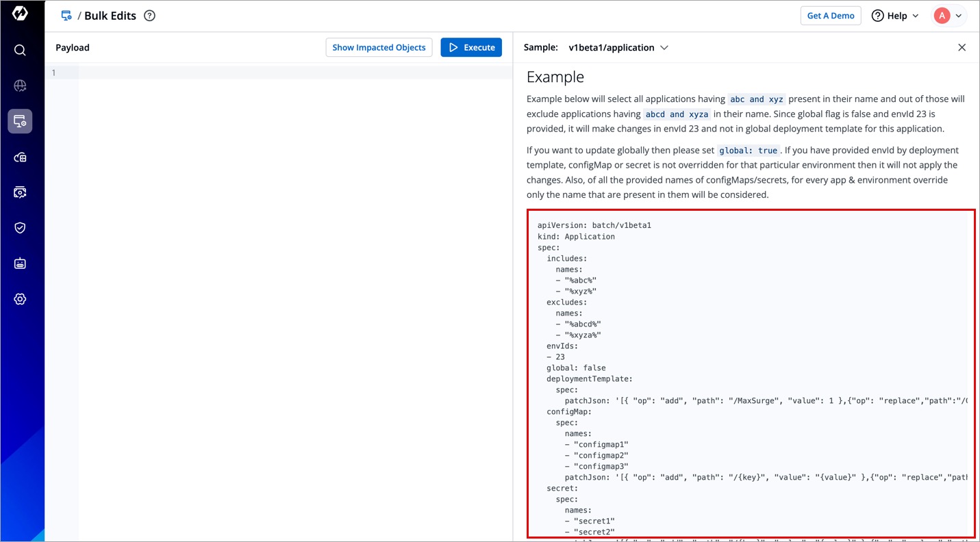
Task: Open the robot icon in the sidebar
Action: (20, 263)
